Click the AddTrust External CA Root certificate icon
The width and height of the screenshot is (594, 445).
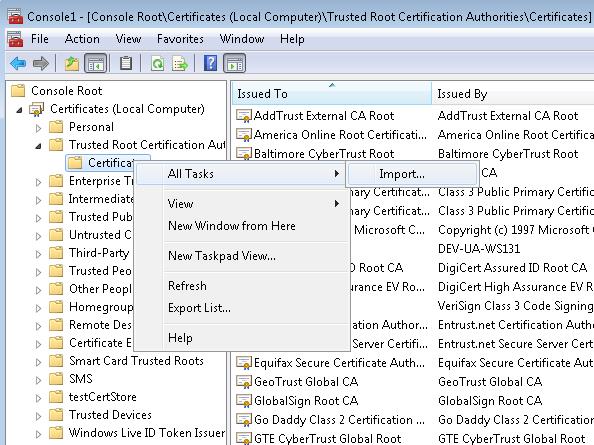pos(244,116)
